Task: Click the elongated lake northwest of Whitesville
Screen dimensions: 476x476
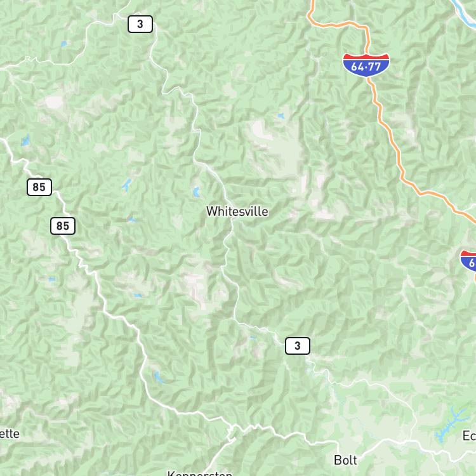Action: (x=126, y=185)
